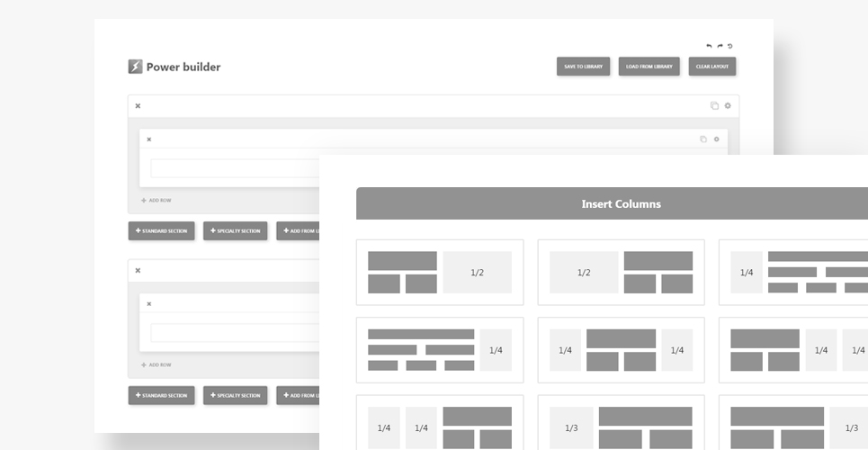
Task: Click the history reset icon beside redo
Action: [x=730, y=46]
